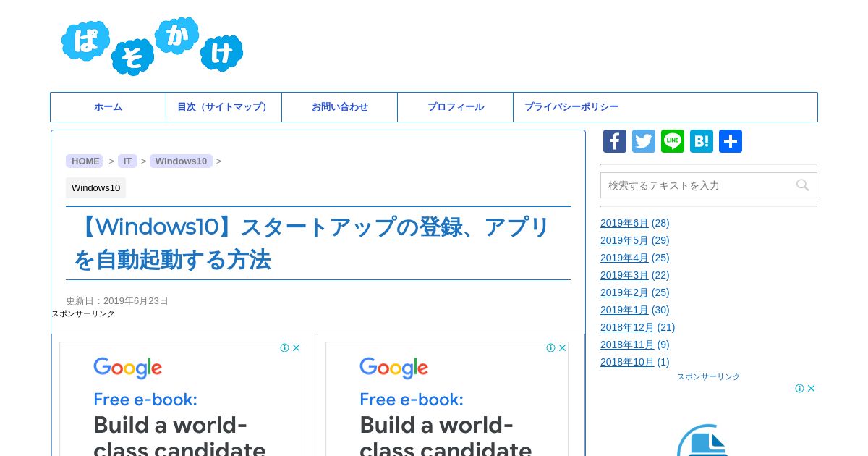Click the left Google e-book ad
This screenshot has width=868, height=456.
click(x=181, y=399)
